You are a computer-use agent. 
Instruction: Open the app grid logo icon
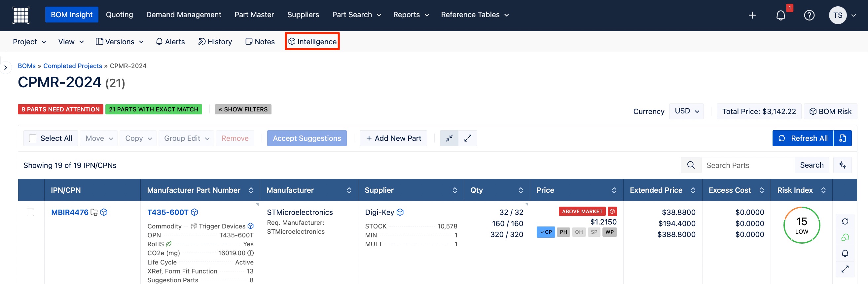click(x=21, y=15)
